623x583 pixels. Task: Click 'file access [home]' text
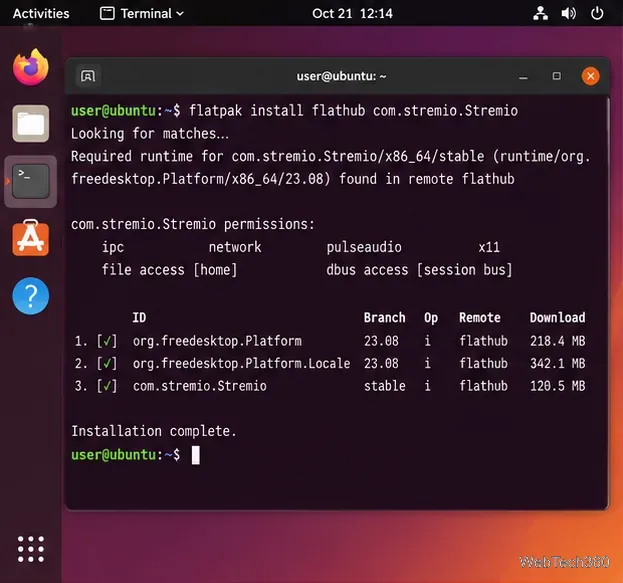[x=169, y=270]
